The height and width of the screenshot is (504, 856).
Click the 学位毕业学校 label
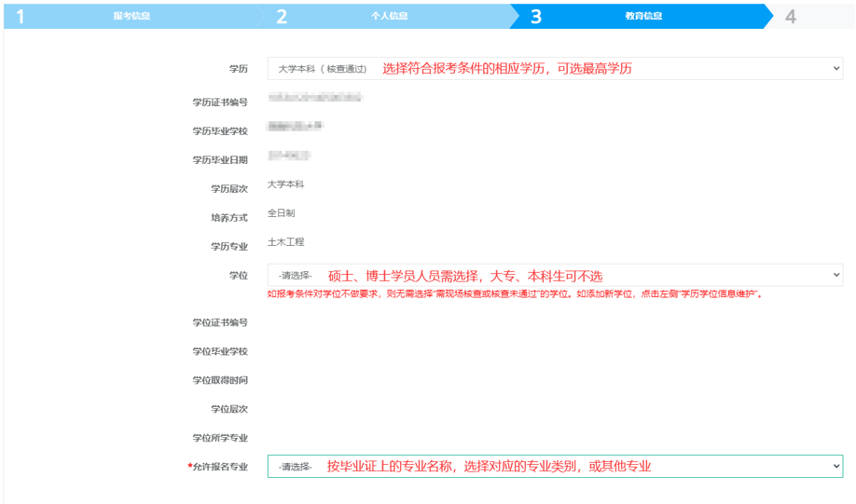(220, 351)
